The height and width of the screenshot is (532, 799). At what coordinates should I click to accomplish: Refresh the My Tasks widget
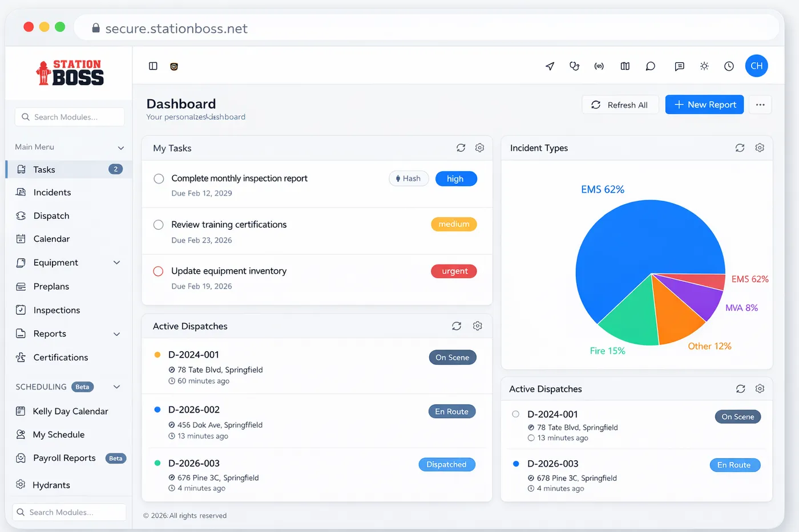461,148
